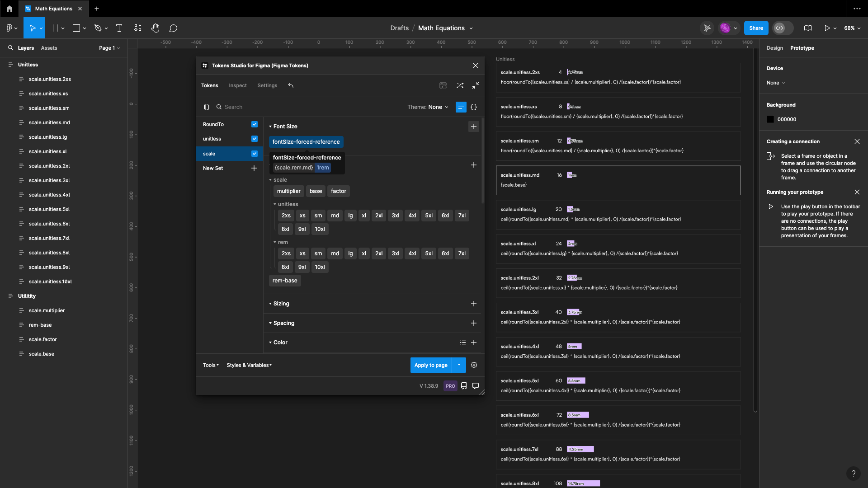The height and width of the screenshot is (488, 868).
Task: Collapse the rem token group
Action: point(281,242)
